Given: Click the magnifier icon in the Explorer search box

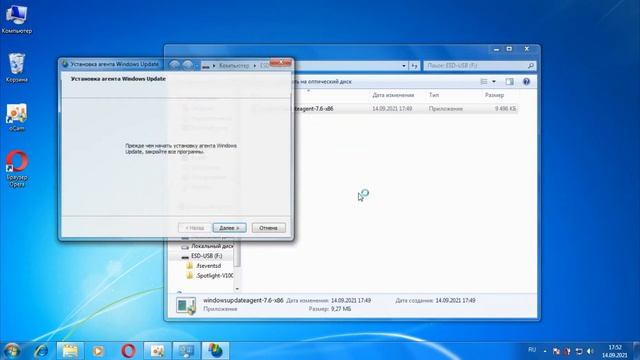Looking at the screenshot, I should pos(531,66).
